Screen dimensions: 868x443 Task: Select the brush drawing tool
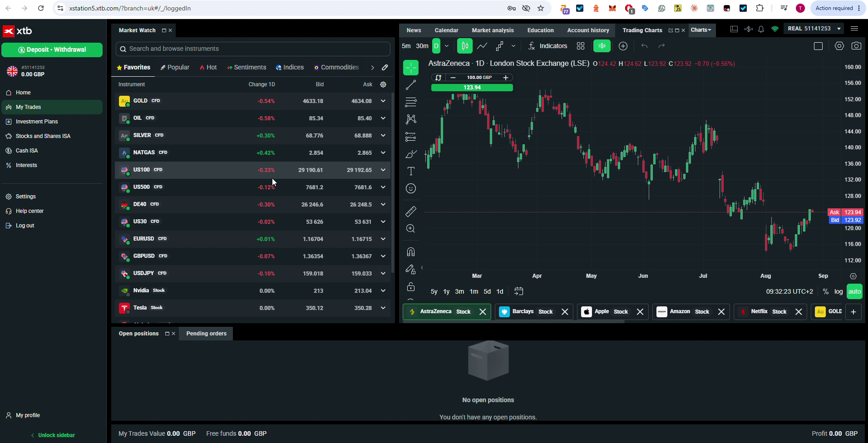(x=411, y=154)
